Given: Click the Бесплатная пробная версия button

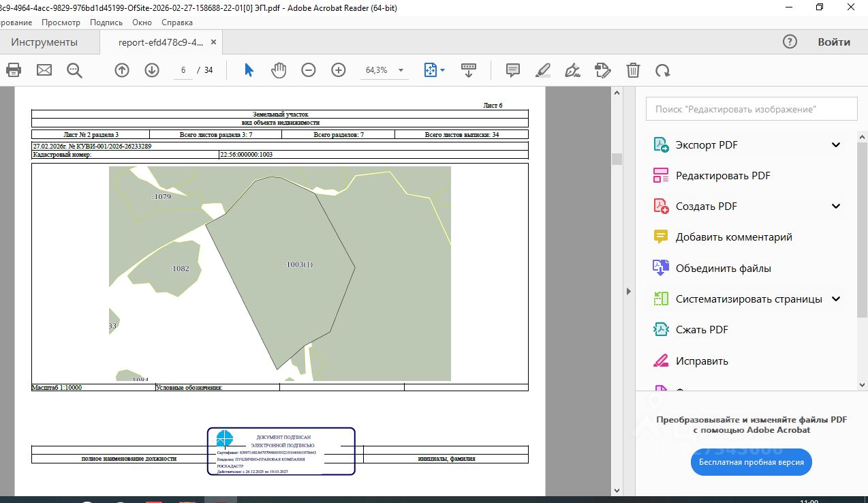Looking at the screenshot, I should click(x=751, y=462).
